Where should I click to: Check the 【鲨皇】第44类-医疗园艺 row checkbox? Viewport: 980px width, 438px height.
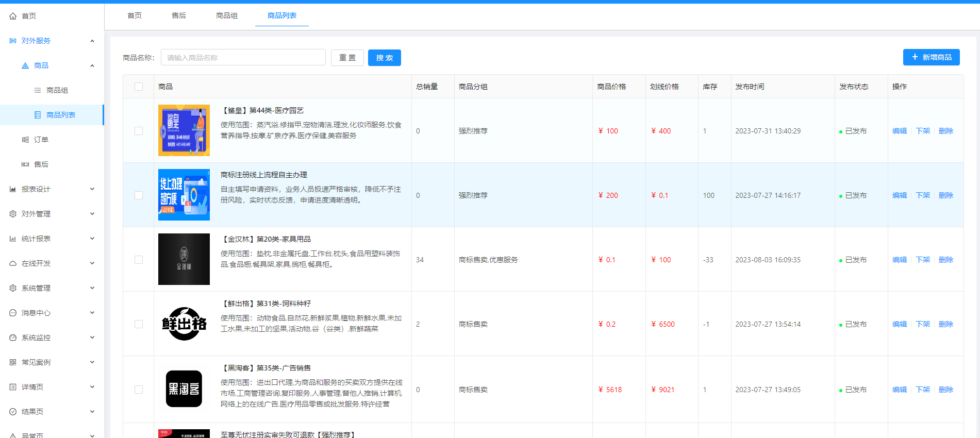pyautogui.click(x=139, y=131)
